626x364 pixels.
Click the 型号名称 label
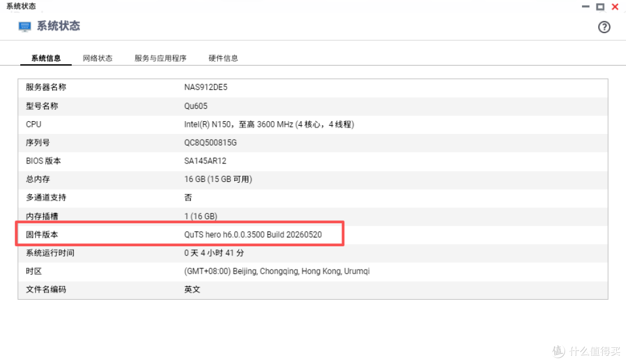click(42, 106)
